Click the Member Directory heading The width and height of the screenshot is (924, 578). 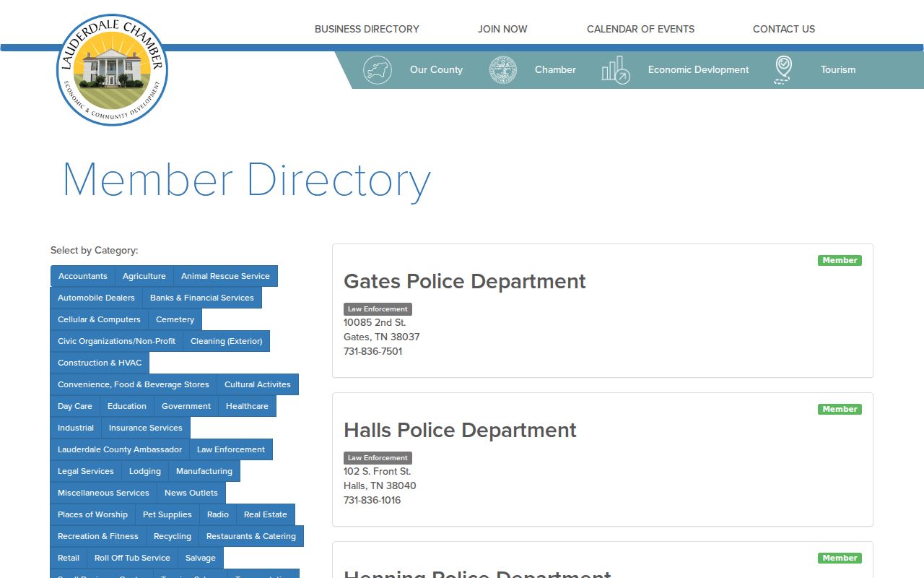coord(247,180)
